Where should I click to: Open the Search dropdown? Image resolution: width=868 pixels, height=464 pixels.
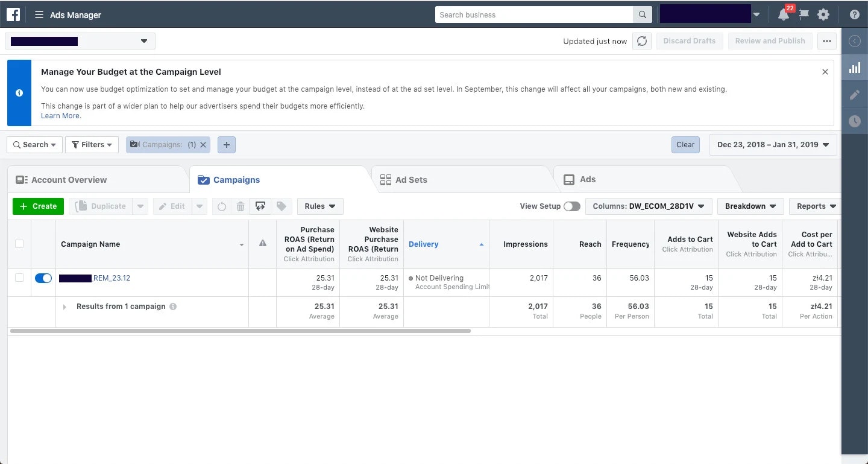pyautogui.click(x=34, y=145)
